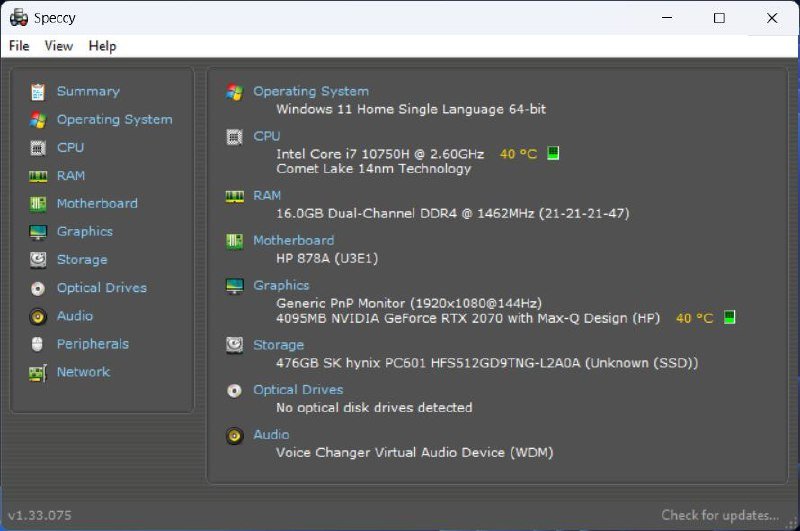Click the Intel Core i7 10750H text
Image resolution: width=800 pixels, height=531 pixels.
[380, 154]
